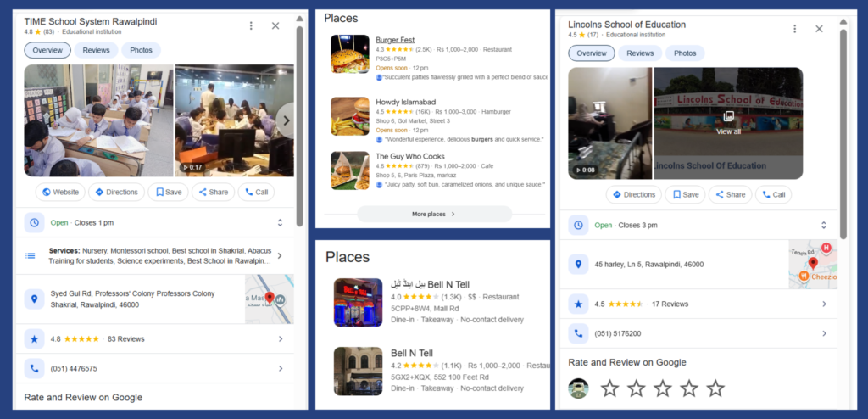
Task: Click the Website button for TIME School
Action: (60, 193)
